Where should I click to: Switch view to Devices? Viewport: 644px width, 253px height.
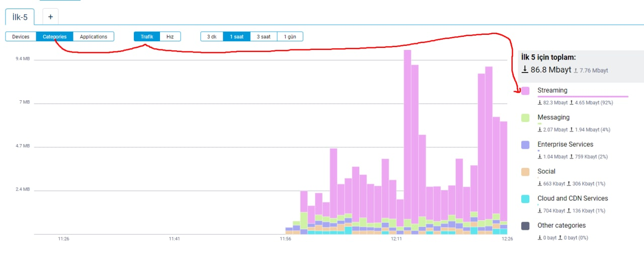point(21,37)
